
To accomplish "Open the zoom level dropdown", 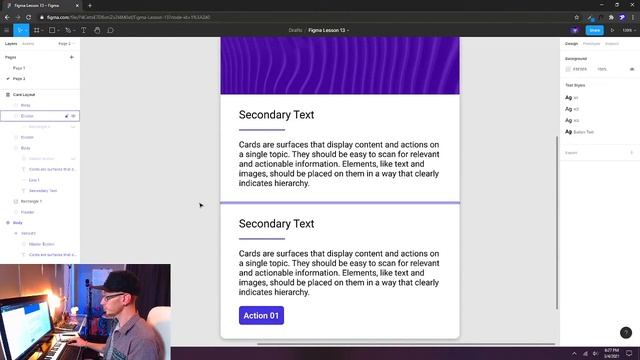I will click(x=628, y=30).
